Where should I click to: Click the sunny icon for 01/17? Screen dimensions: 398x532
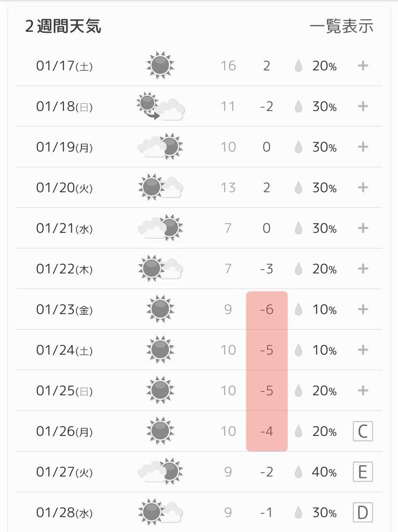click(x=160, y=65)
